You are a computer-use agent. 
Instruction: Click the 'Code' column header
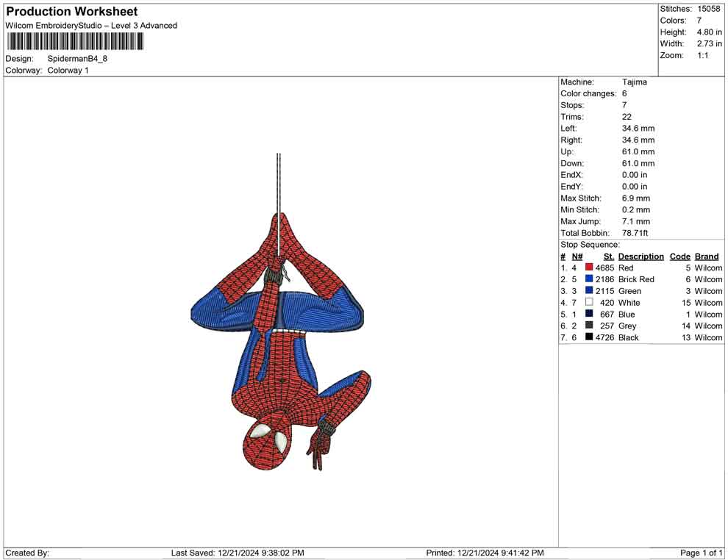679,256
